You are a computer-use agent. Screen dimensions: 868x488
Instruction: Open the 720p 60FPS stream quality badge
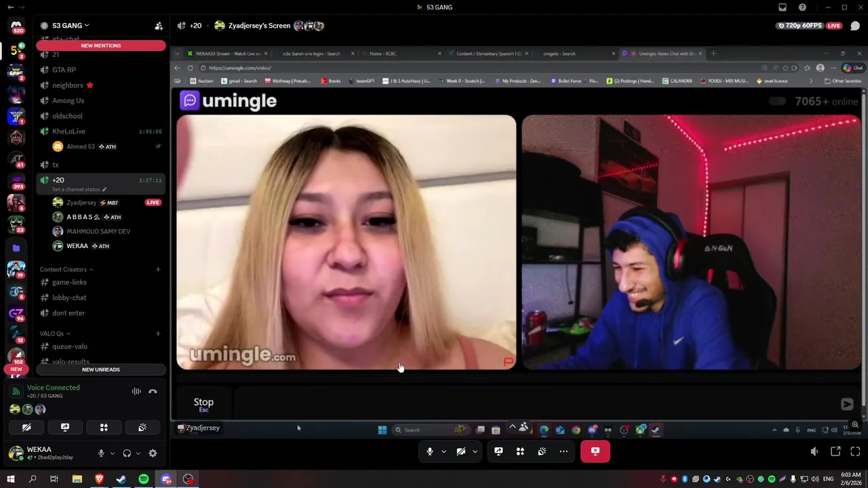point(800,26)
